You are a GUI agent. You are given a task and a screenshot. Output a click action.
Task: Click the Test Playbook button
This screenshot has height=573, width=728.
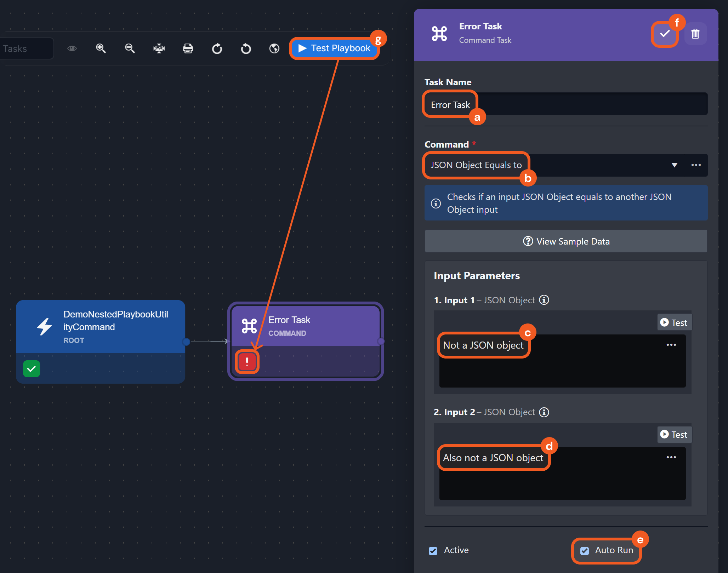point(334,48)
